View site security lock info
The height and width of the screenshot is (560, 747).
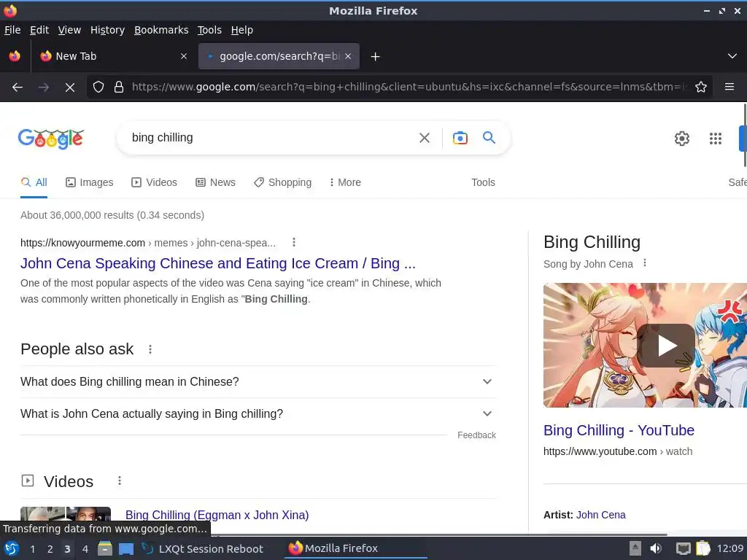click(x=119, y=87)
